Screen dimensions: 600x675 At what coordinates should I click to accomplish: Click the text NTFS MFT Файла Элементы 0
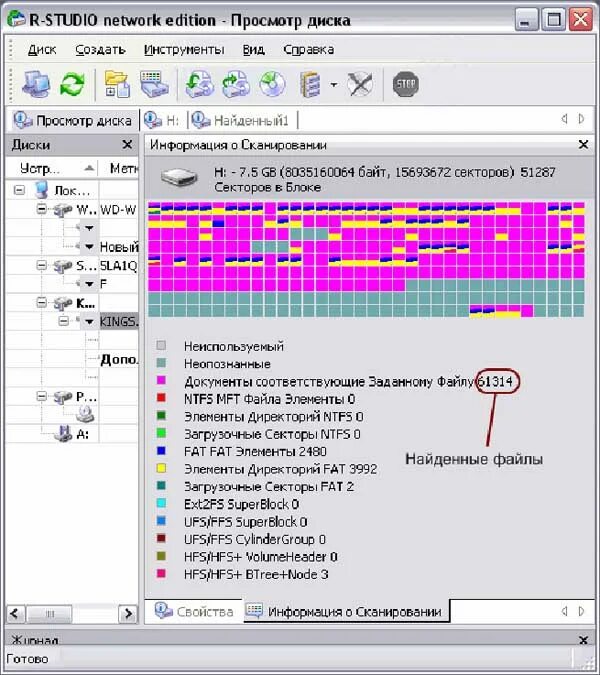coord(269,399)
